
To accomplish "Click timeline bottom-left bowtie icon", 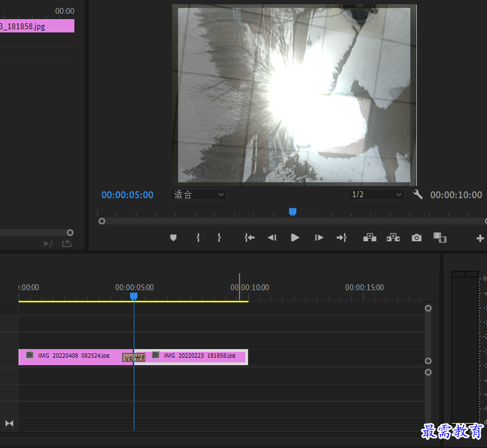I will (x=10, y=424).
